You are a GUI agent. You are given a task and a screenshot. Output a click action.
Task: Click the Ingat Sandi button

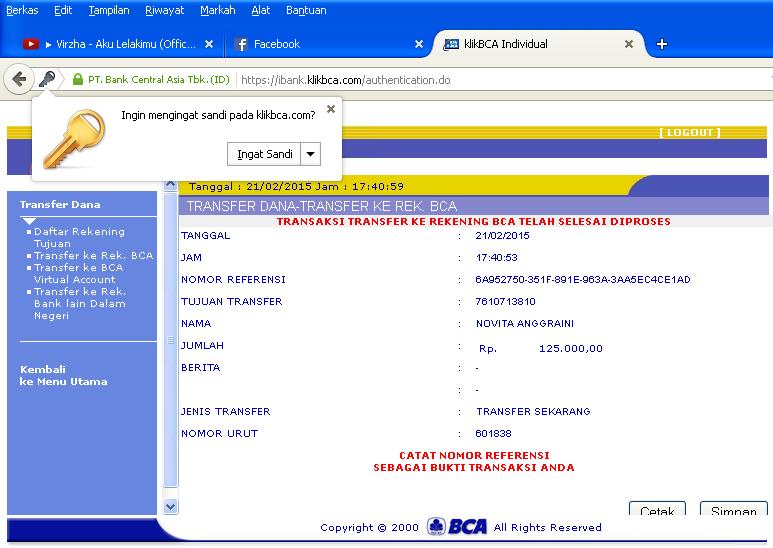(x=264, y=154)
